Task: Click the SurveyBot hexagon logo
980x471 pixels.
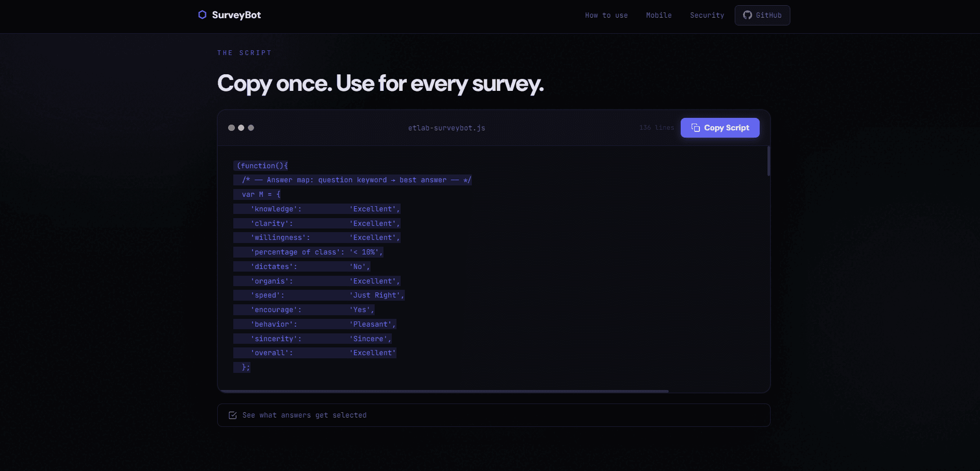Action: [202, 15]
